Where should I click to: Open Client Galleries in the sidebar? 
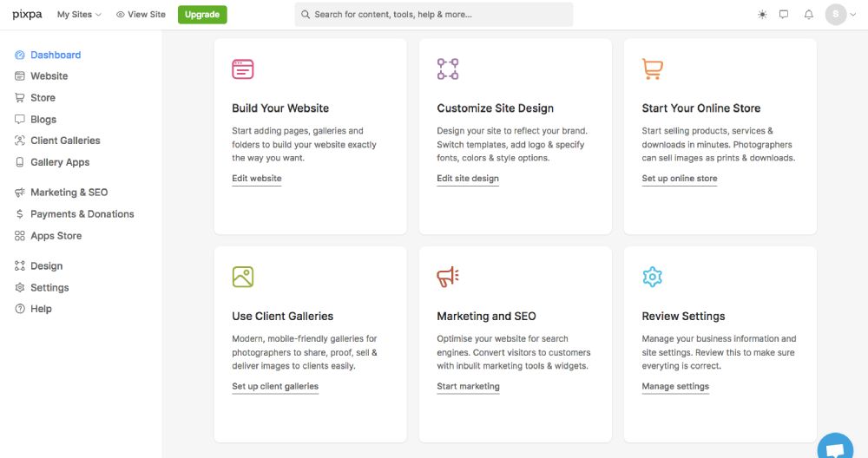tap(65, 141)
